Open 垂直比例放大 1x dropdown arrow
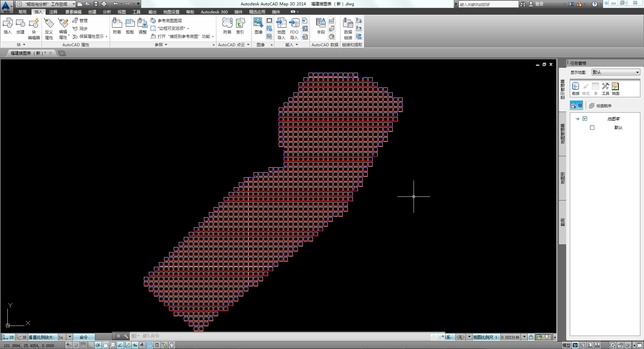Screen dimensions: 644x349 (70, 337)
